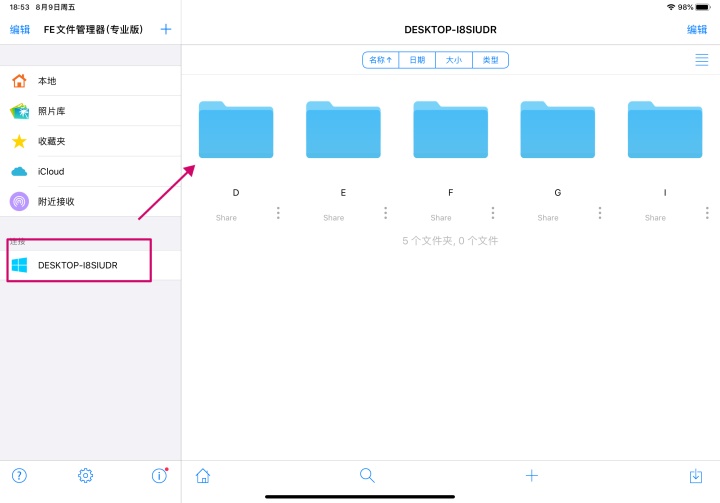Open the Favorites (收藏夹) star entry
The width and height of the screenshot is (720, 503).
coord(90,141)
